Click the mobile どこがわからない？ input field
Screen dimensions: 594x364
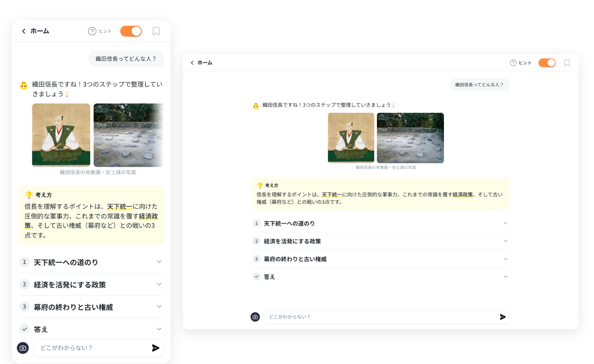pos(99,348)
